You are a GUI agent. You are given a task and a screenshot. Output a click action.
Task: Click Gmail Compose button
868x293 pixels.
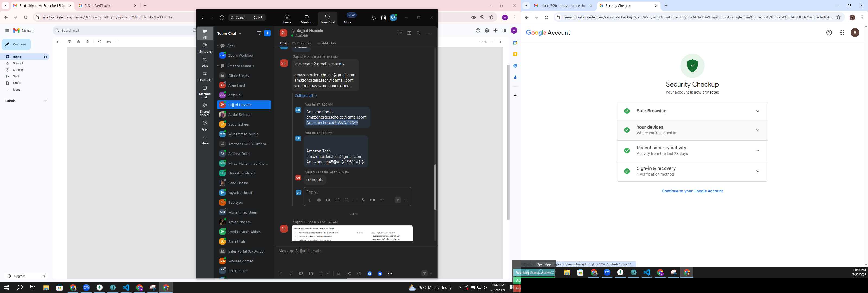16,44
